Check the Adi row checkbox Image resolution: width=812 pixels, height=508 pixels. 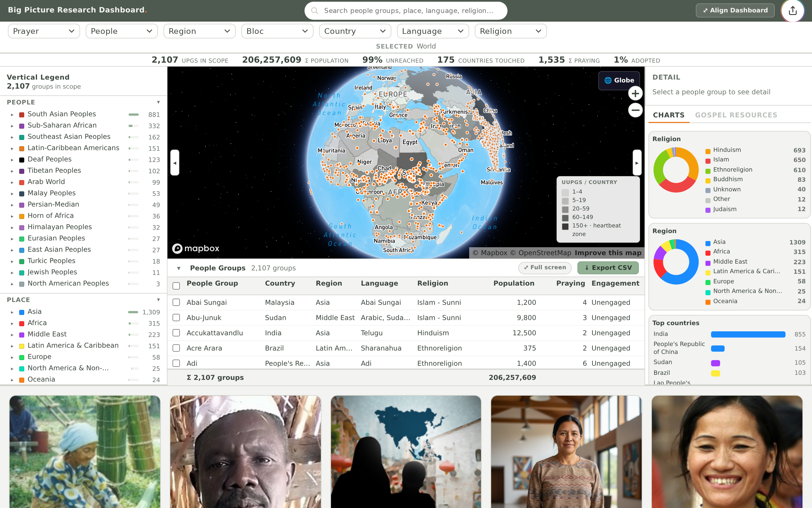point(176,363)
